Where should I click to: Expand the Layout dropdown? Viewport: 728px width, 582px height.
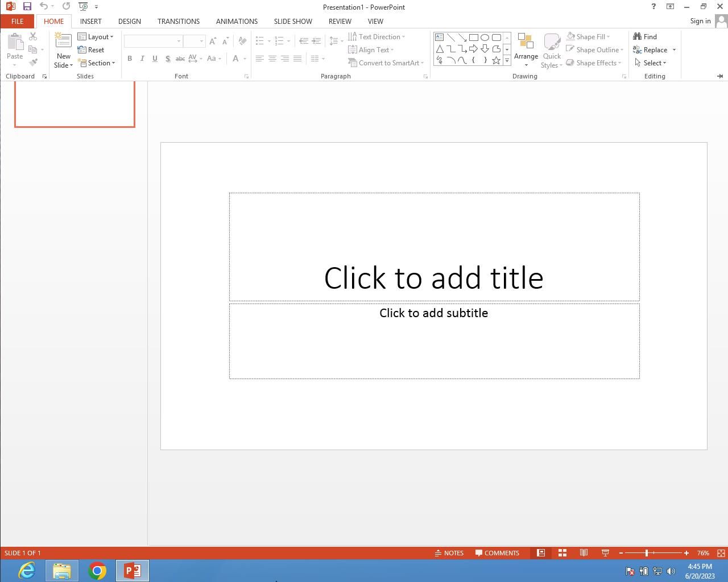[96, 36]
